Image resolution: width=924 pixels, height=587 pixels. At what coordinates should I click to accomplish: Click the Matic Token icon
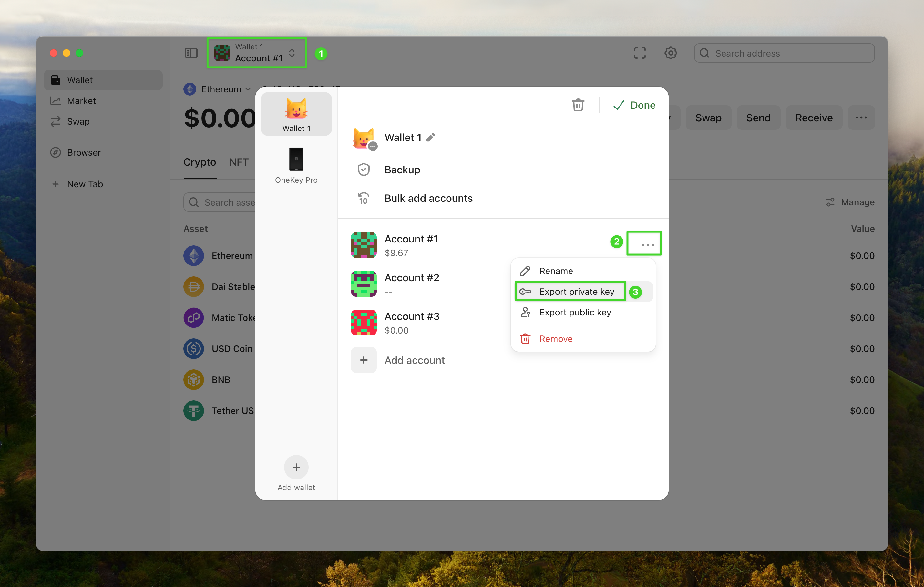[194, 317]
